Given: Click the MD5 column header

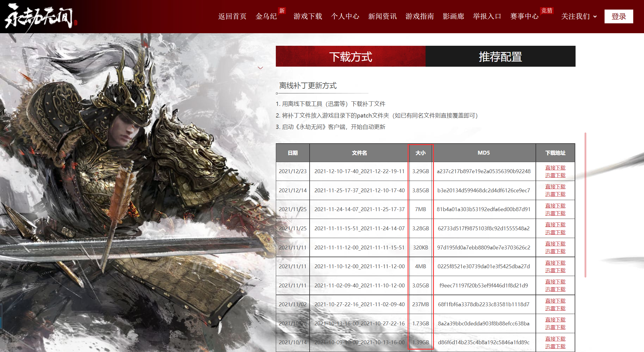Looking at the screenshot, I should [x=484, y=153].
